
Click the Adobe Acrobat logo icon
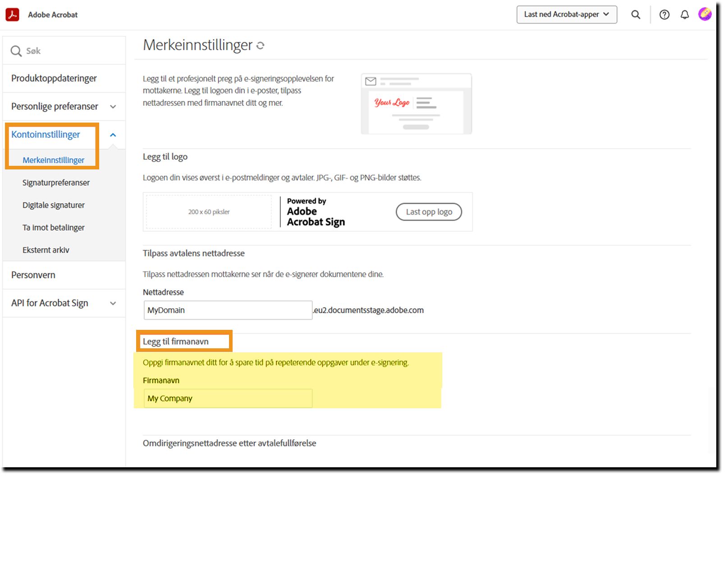point(13,14)
